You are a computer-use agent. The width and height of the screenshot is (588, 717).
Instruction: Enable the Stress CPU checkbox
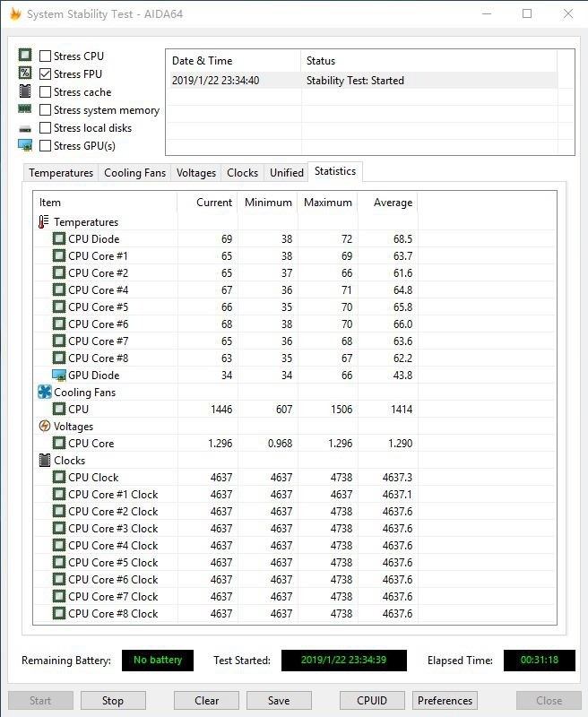(46, 56)
